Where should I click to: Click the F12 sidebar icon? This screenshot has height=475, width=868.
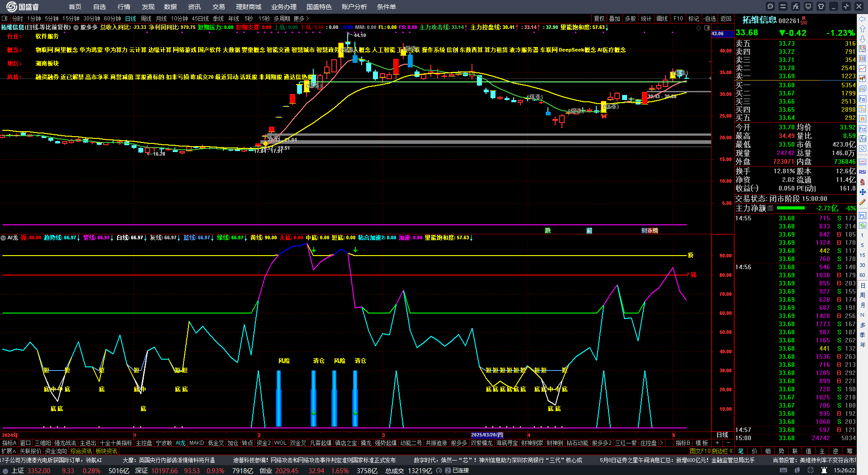863,128
